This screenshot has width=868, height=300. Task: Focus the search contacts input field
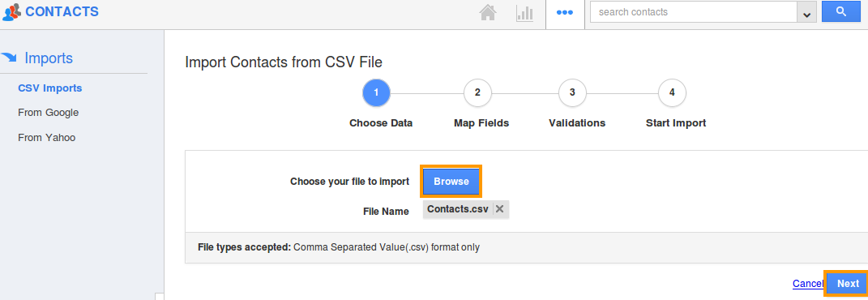pyautogui.click(x=694, y=12)
